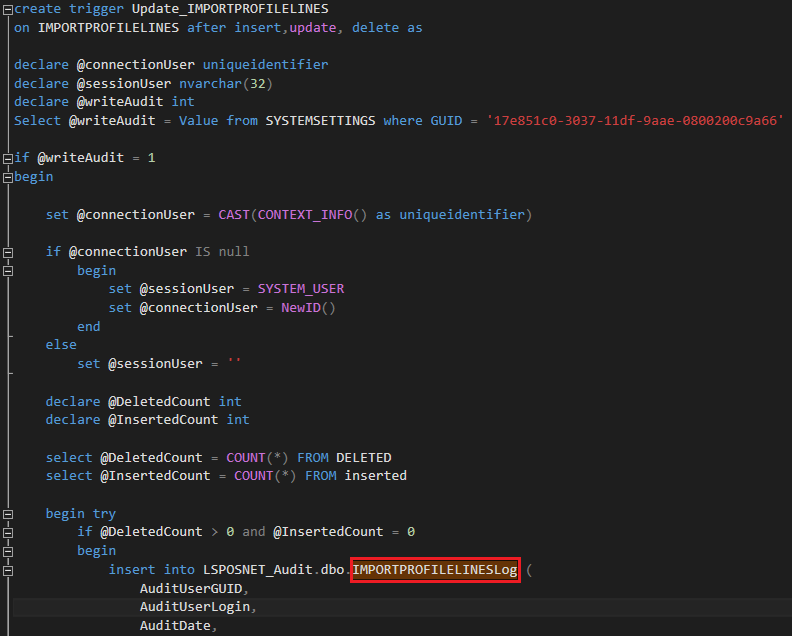792x636 pixels.
Task: Click the 'end' keyword after NewID()
Action: coord(88,327)
